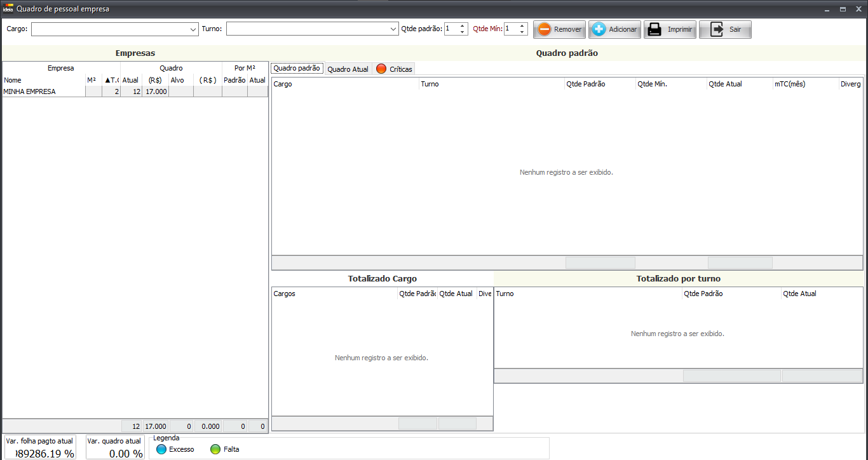
Task: Click the blue plus Adicionar icon
Action: pyautogui.click(x=599, y=29)
